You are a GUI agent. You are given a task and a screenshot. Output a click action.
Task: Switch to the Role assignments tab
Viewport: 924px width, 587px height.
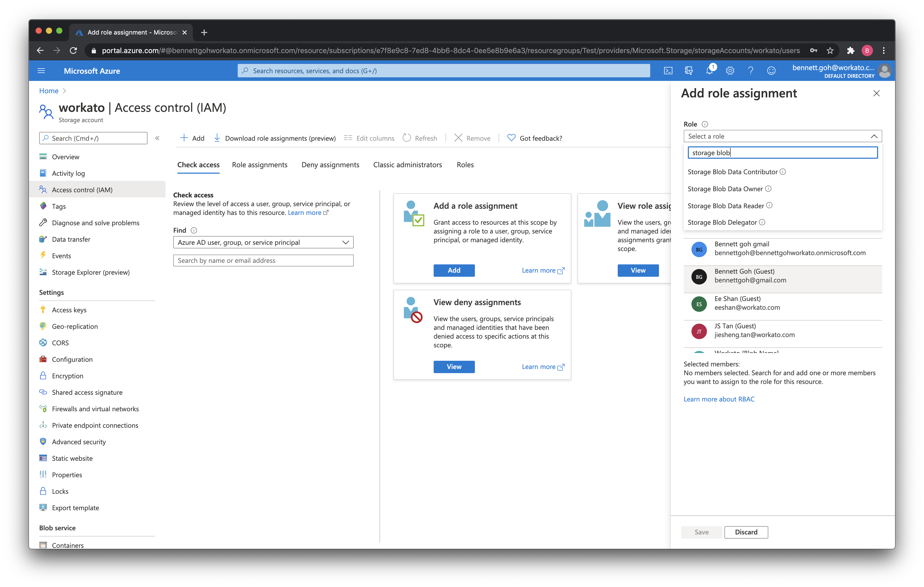tap(259, 165)
